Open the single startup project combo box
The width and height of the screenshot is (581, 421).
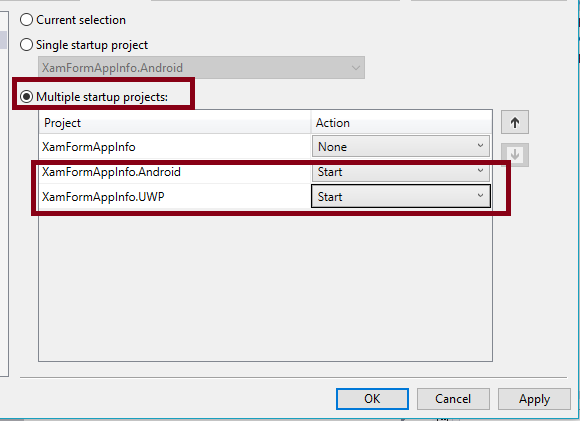click(201, 68)
